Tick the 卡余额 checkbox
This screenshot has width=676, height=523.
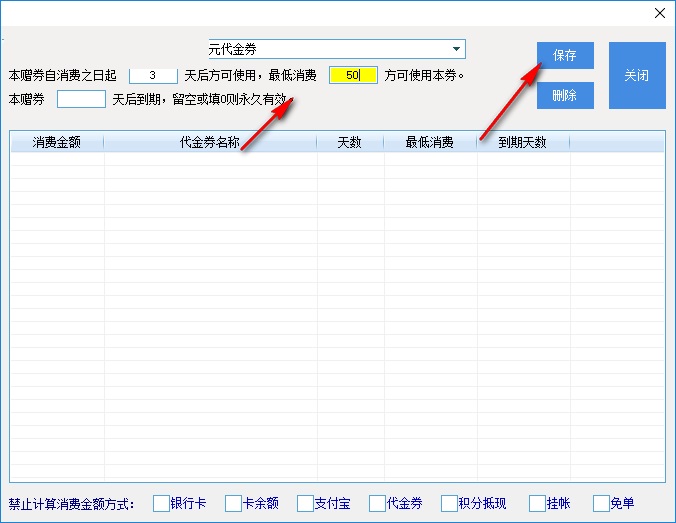(x=233, y=503)
